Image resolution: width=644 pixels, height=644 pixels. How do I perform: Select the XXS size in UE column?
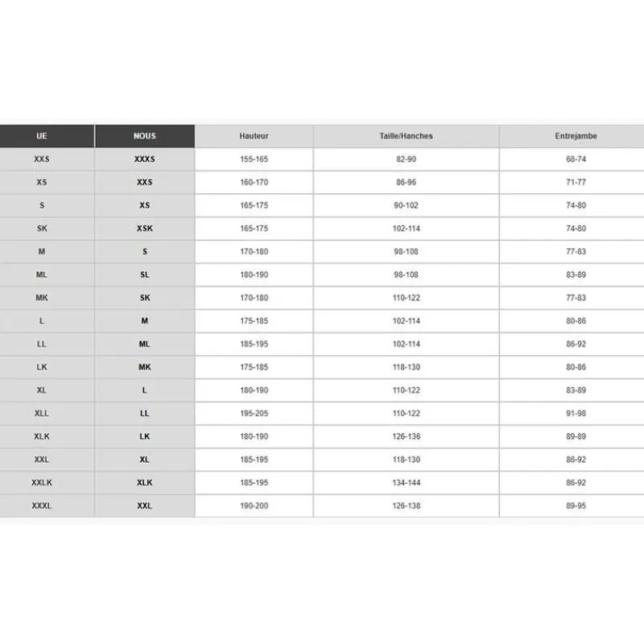point(42,159)
